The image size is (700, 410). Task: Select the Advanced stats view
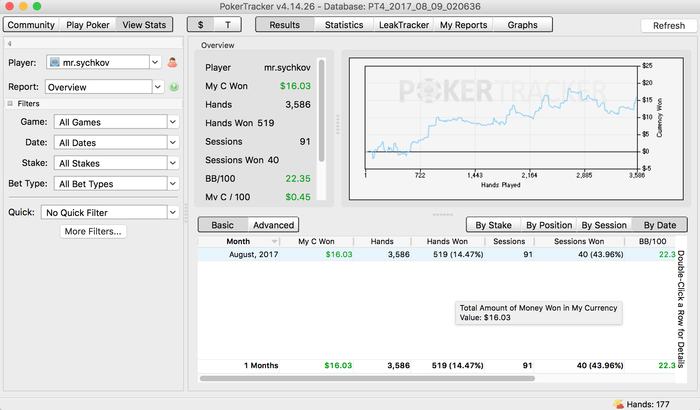273,225
